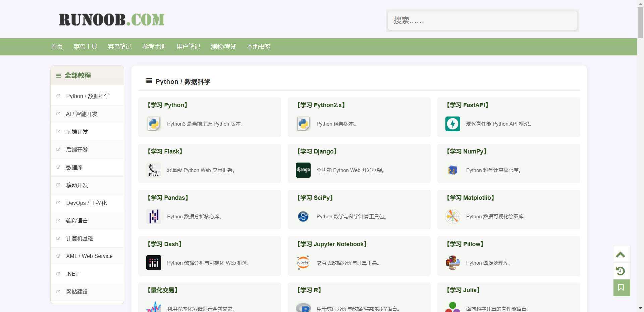Click the Pillow logo icon
644x312 pixels.
tap(453, 263)
